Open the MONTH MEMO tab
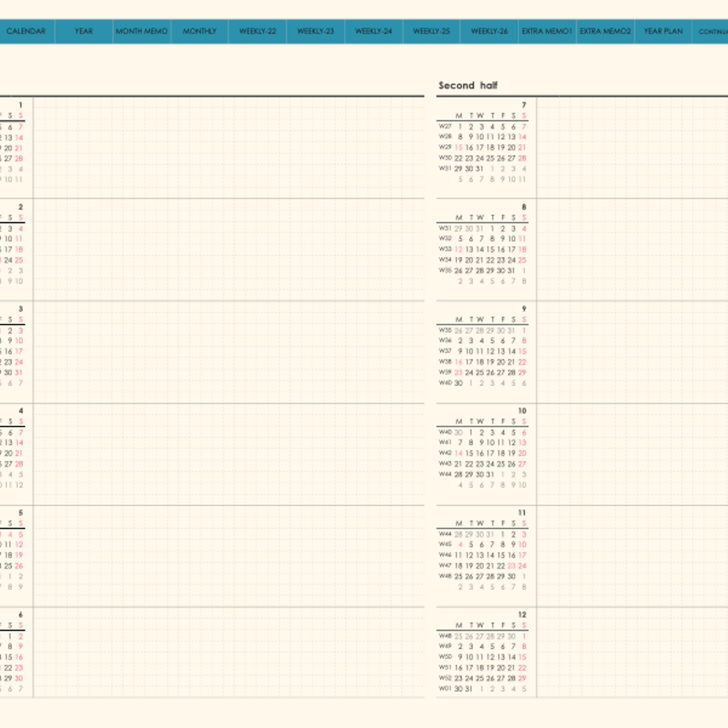This screenshot has height=728, width=728. tap(142, 31)
